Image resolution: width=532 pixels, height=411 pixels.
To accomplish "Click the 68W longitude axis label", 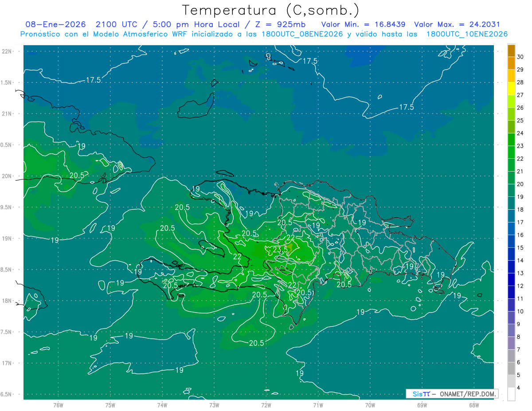I will 473,405.
